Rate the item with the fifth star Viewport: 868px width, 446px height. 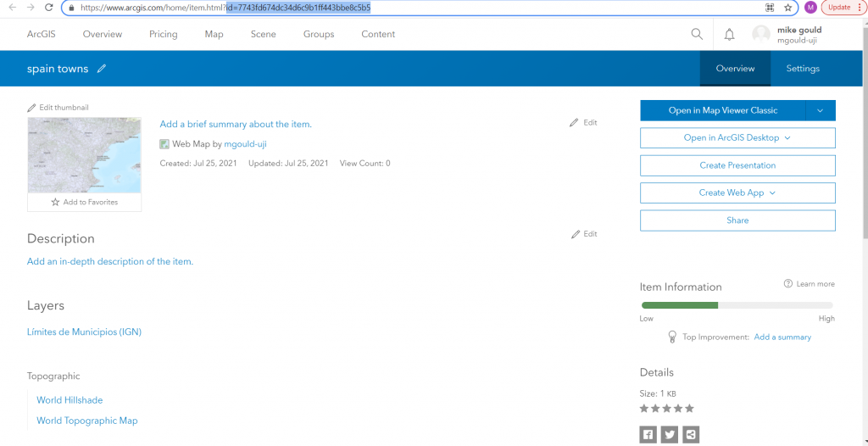pos(689,409)
